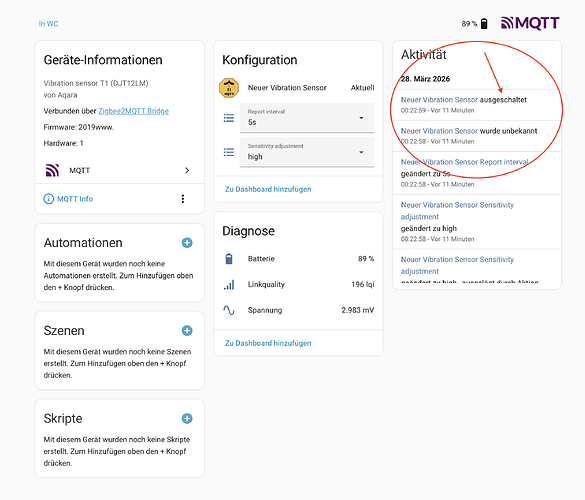Open the Sensitivity adjustment dropdown
The image size is (585, 500).
[x=307, y=152]
